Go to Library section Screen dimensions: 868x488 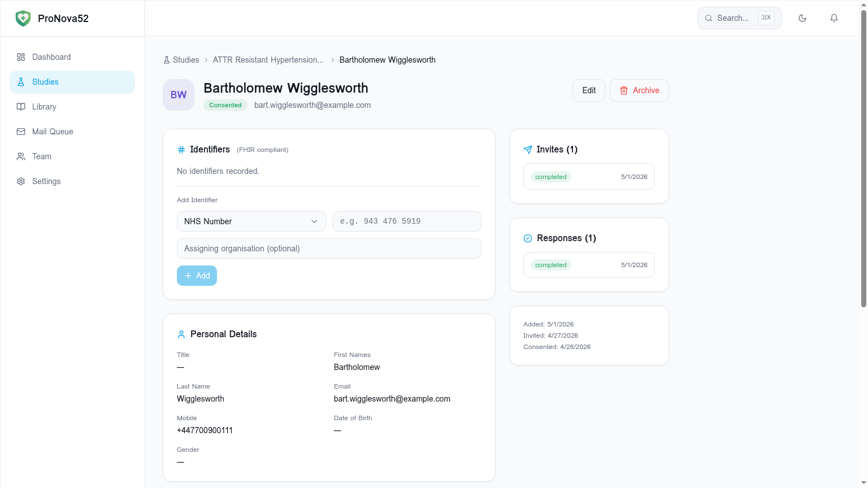[x=72, y=107]
